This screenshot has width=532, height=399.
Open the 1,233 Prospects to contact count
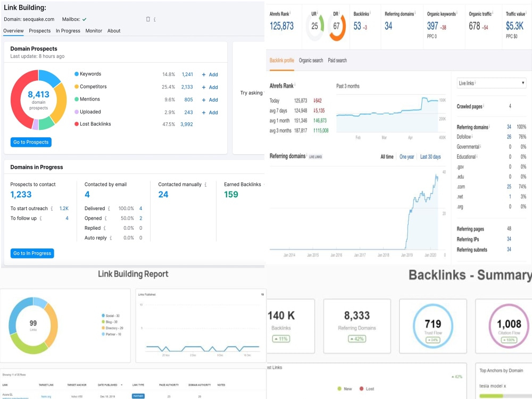[21, 194]
